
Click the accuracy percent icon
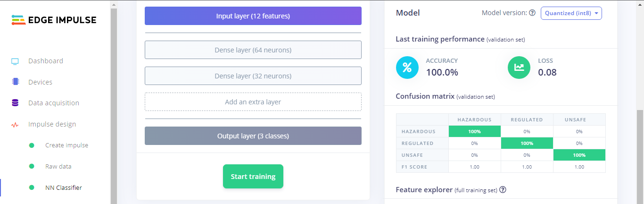pos(407,68)
